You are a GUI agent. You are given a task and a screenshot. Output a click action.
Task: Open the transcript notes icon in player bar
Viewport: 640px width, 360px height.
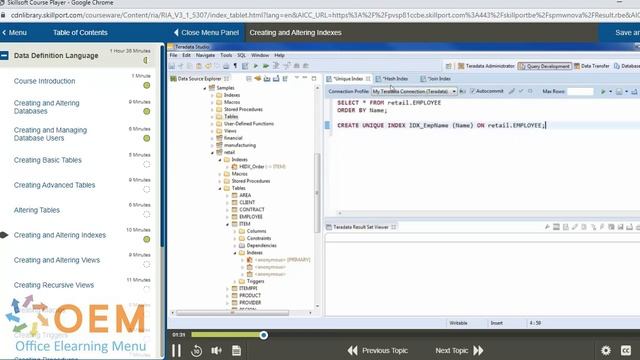point(236,350)
